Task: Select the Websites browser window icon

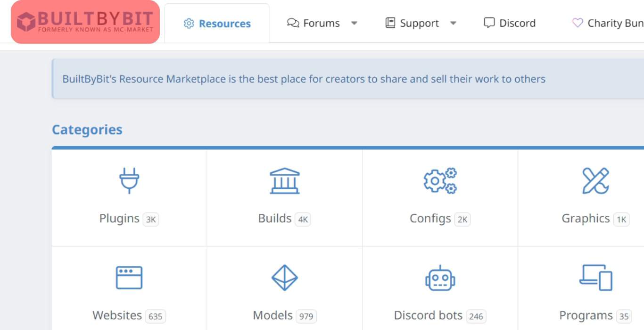Action: 129,278
